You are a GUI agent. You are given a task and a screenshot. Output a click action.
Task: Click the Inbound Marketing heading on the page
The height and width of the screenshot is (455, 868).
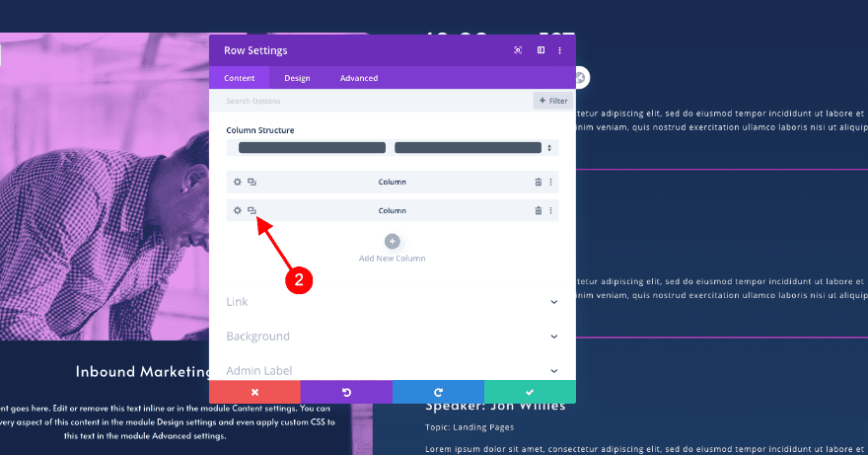click(x=143, y=371)
